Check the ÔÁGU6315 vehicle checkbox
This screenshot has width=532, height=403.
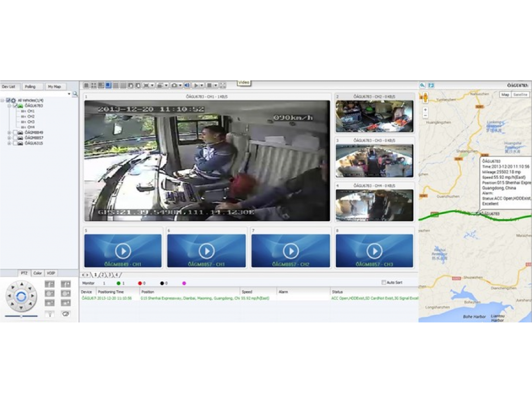[15, 144]
